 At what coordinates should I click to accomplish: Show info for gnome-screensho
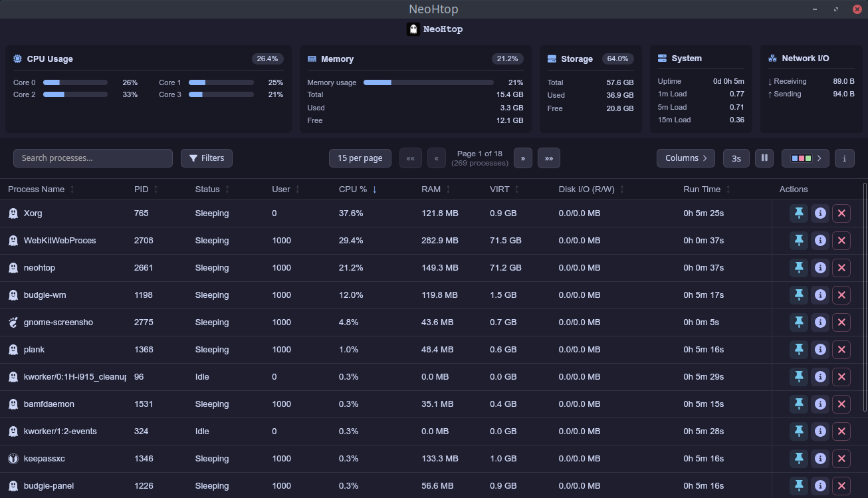pos(820,322)
